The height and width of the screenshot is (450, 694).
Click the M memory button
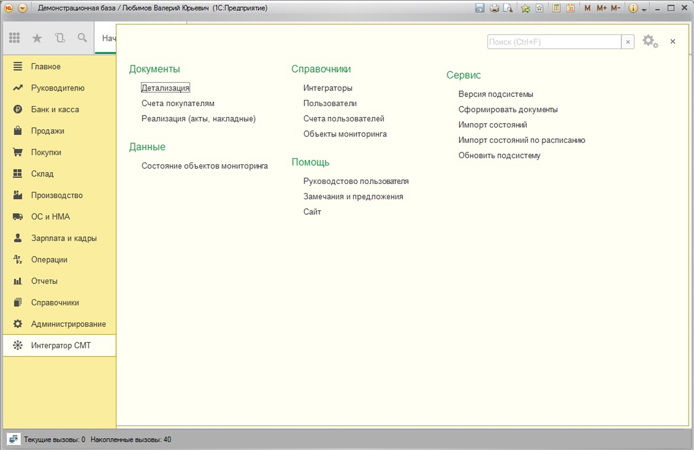coord(587,8)
